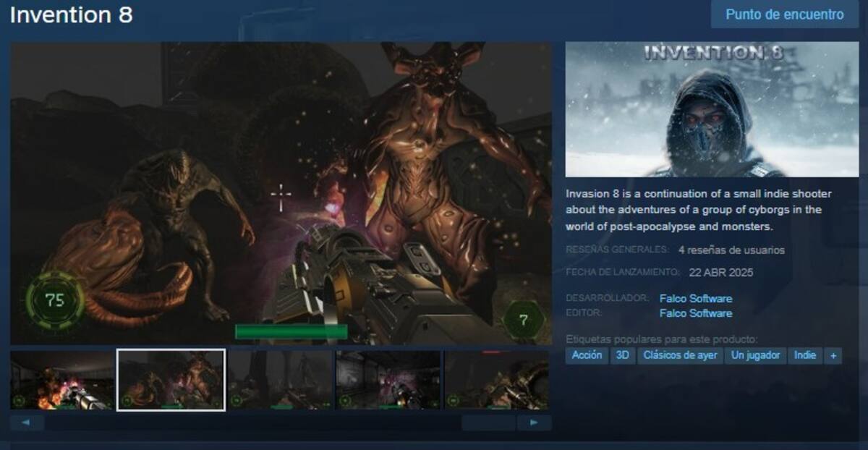This screenshot has height=450, width=868.
Task: Open editor link Falco Software
Action: (x=696, y=313)
